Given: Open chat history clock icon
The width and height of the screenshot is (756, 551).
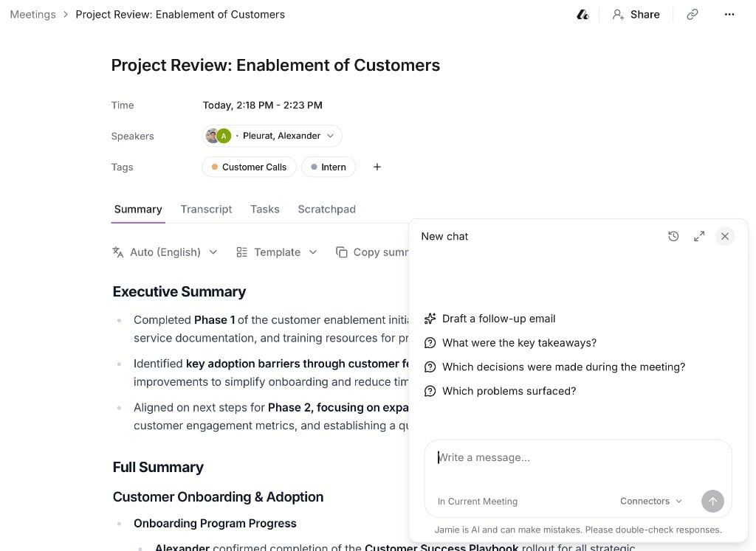Looking at the screenshot, I should (673, 236).
